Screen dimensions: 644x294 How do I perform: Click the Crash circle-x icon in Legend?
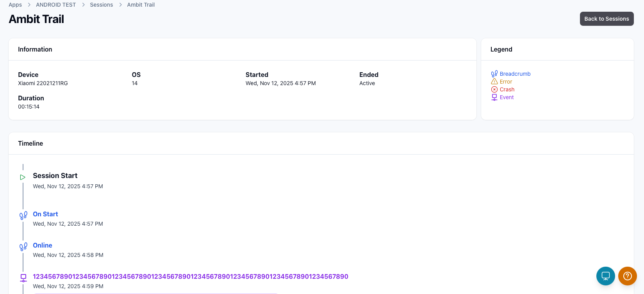494,89
